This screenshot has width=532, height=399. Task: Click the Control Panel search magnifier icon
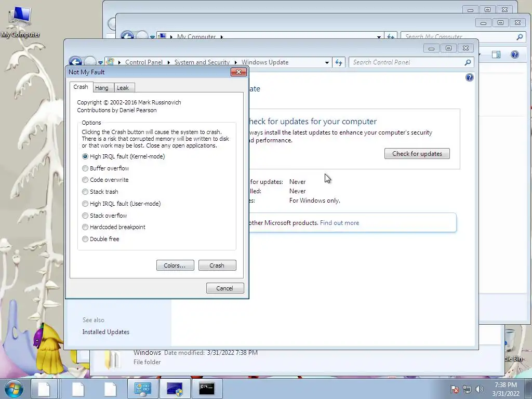[468, 62]
